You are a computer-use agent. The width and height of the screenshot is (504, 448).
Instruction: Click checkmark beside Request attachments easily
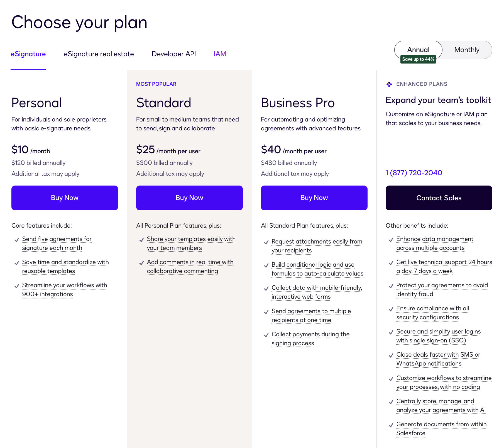tap(266, 242)
